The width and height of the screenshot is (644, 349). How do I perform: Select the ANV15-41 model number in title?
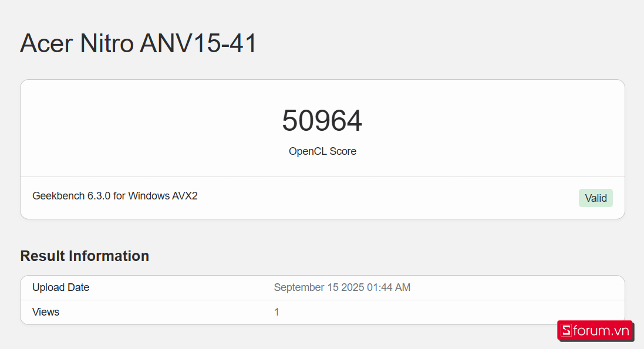point(198,44)
